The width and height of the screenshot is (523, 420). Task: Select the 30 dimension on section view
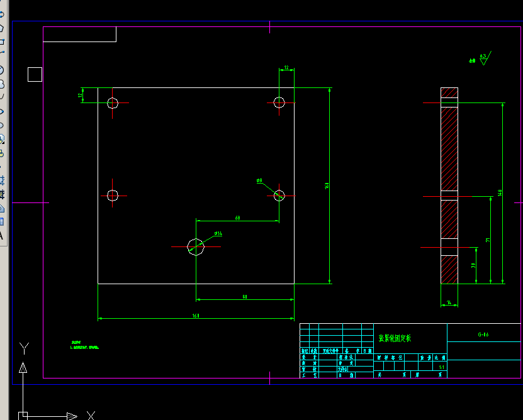[x=473, y=265]
